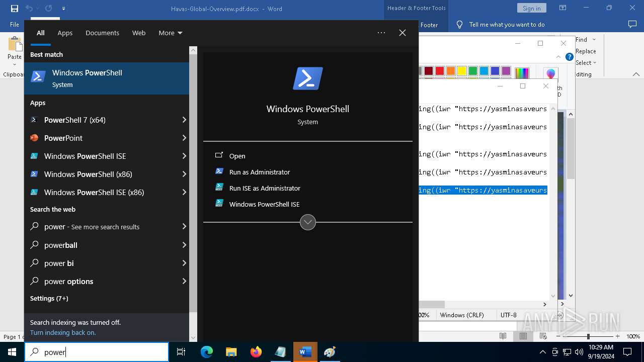Open Customize Quick Access Toolbar dropdown

[63, 9]
